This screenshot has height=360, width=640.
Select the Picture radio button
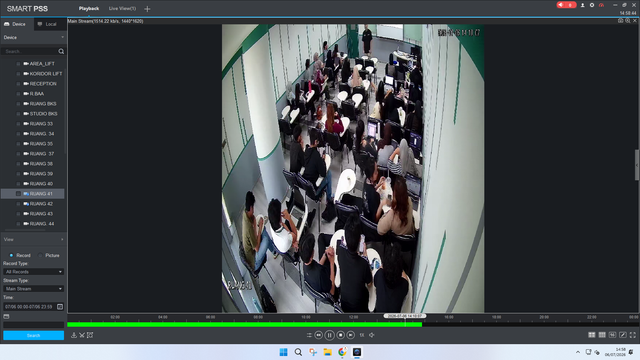pos(40,255)
